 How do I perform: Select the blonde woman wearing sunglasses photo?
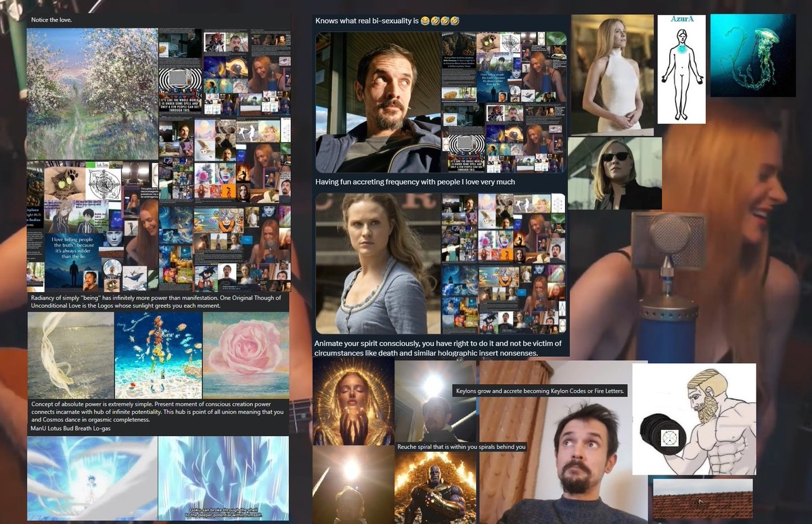615,173
